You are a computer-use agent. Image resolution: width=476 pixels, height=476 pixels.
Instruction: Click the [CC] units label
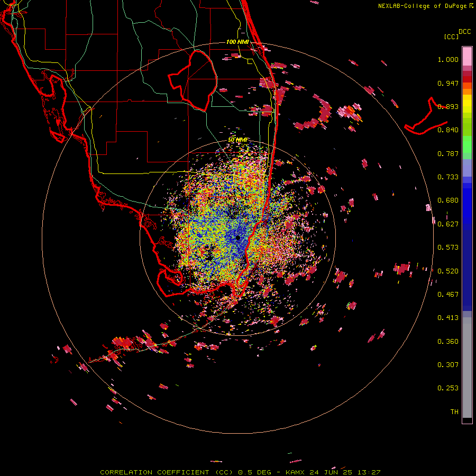[x=452, y=36]
